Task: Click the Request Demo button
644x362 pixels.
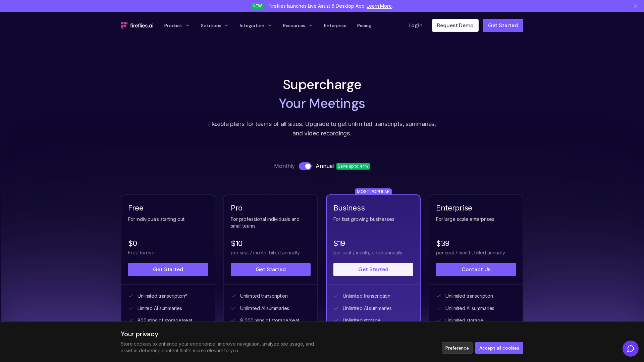Action: [455, 25]
